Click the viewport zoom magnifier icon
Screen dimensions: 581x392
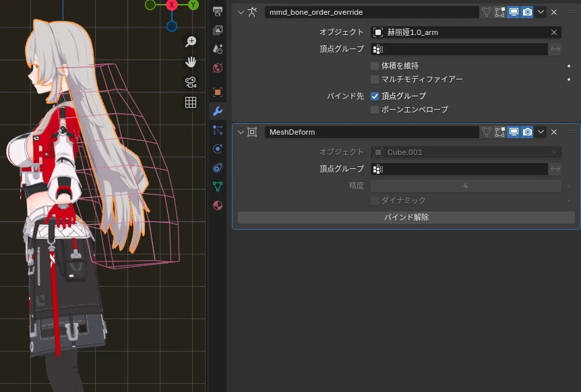pyautogui.click(x=191, y=42)
